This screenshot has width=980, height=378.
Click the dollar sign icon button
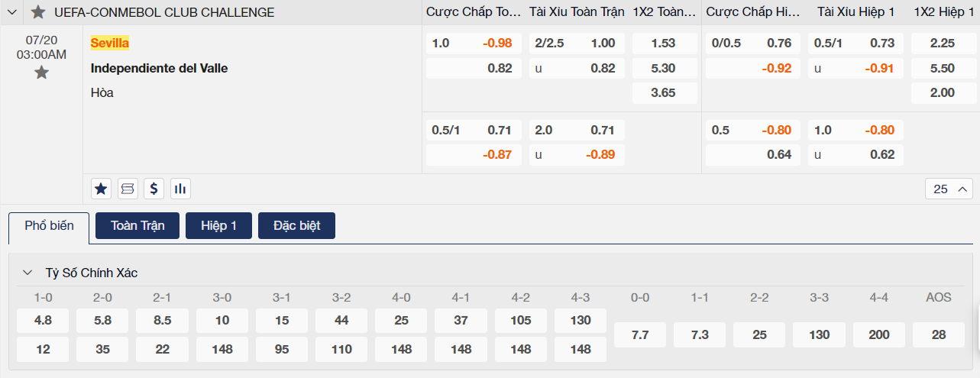[154, 188]
